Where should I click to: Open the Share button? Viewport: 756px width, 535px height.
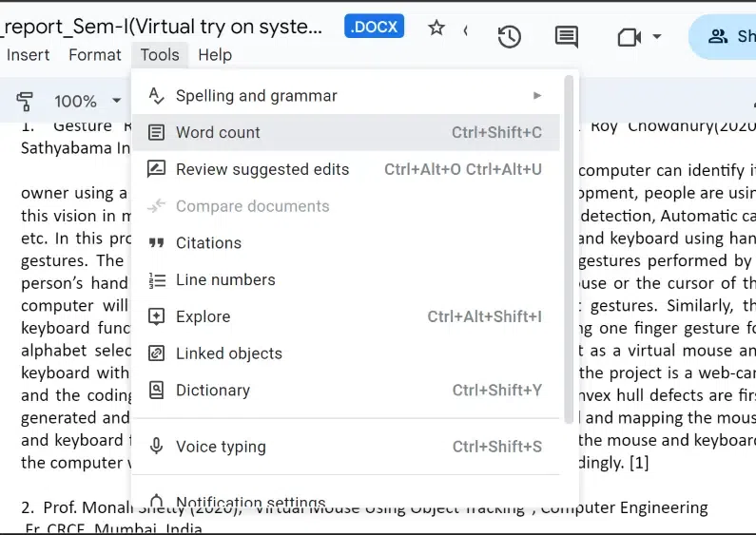pyautogui.click(x=727, y=37)
